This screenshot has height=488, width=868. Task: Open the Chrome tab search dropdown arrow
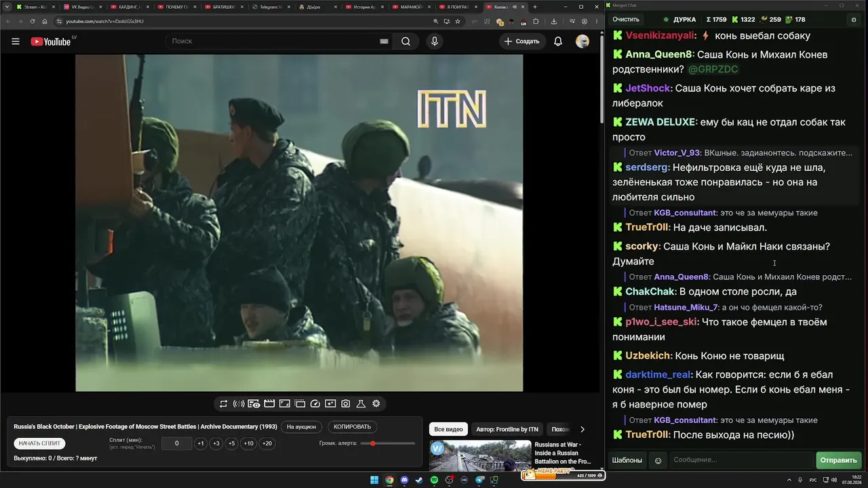pyautogui.click(x=7, y=7)
